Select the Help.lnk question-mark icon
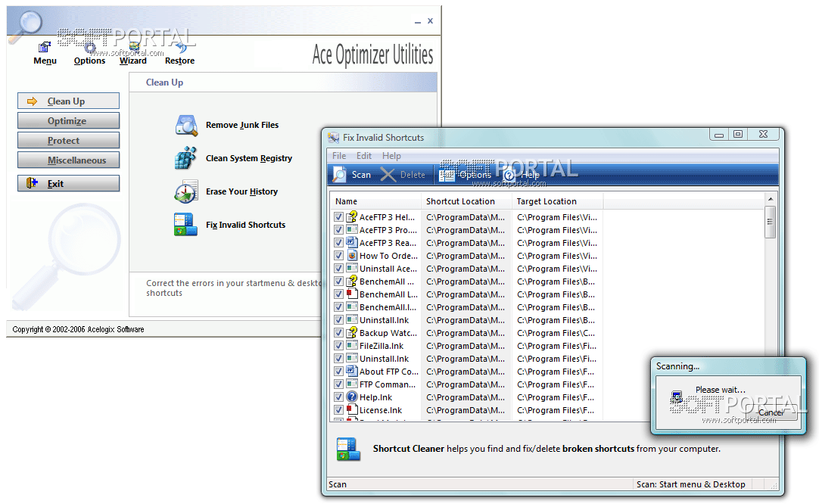The width and height of the screenshot is (819, 504). (x=352, y=397)
